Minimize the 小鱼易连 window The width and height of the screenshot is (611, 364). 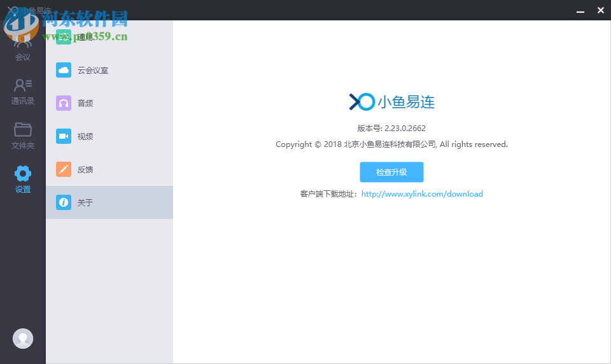[x=580, y=11]
